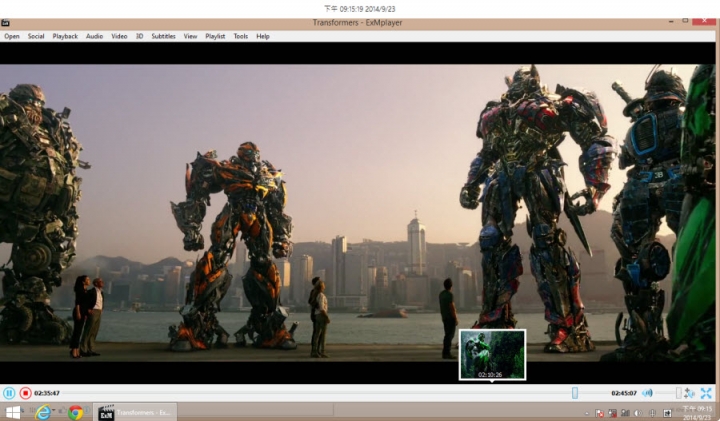Click the seek preview thumbnail at 02:10:26

tap(492, 354)
